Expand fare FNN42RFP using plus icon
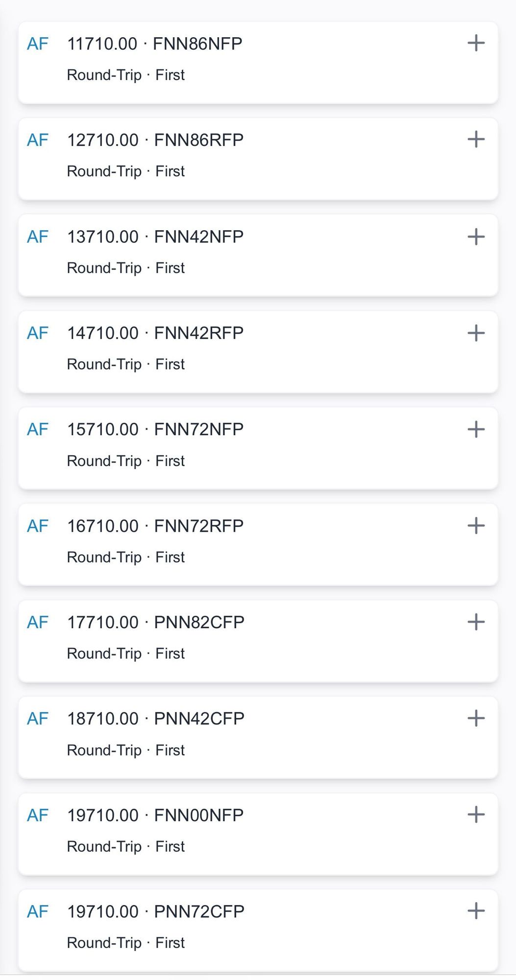The image size is (516, 980). [476, 333]
